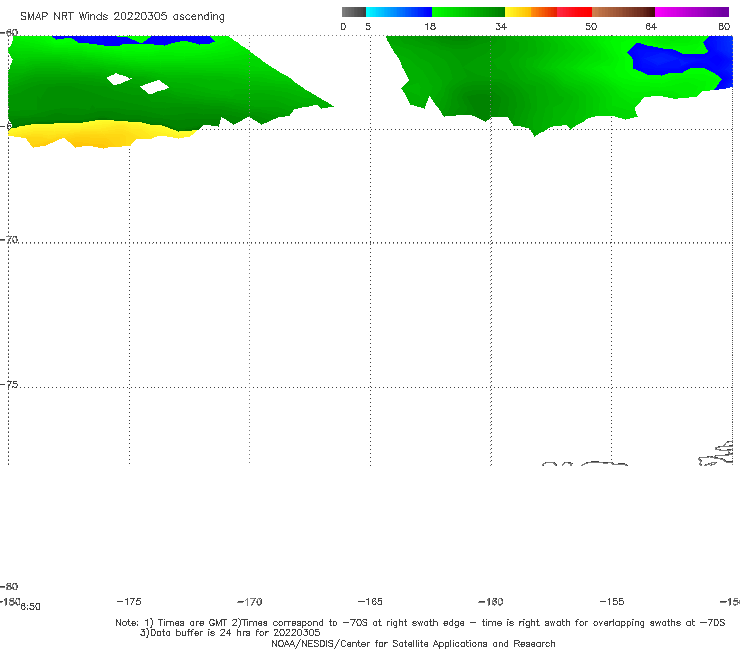Click the '5' label under the color bar
The height and width of the screenshot is (650, 740).
pyautogui.click(x=368, y=27)
